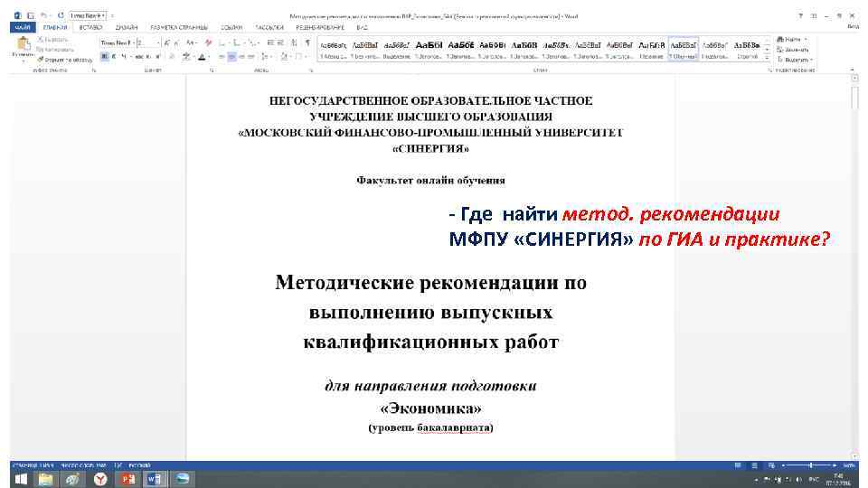Screen dimensions: 868x488
Task: Decrease paragraph indent
Action: click(x=270, y=42)
